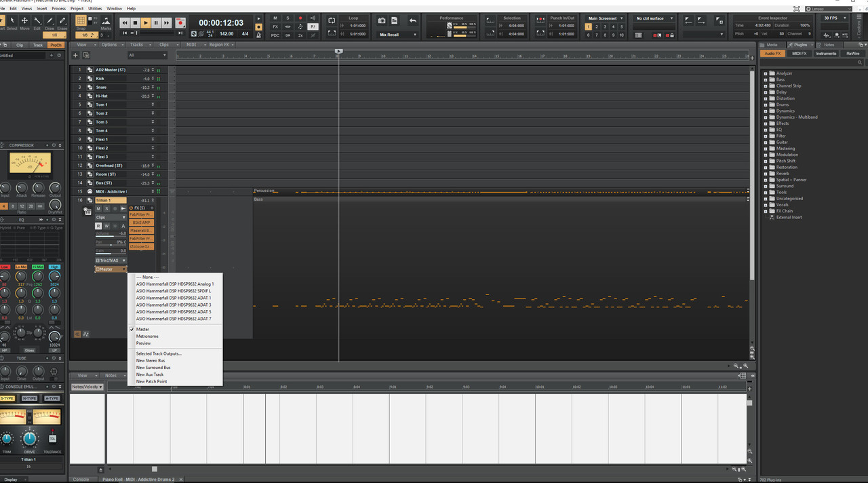
Task: Open the Region FX menu
Action: pos(220,45)
